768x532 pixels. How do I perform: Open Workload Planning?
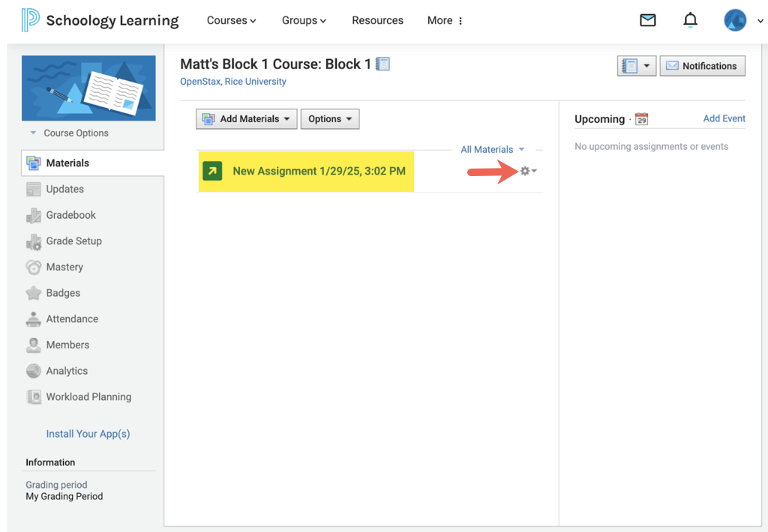[x=34, y=396]
